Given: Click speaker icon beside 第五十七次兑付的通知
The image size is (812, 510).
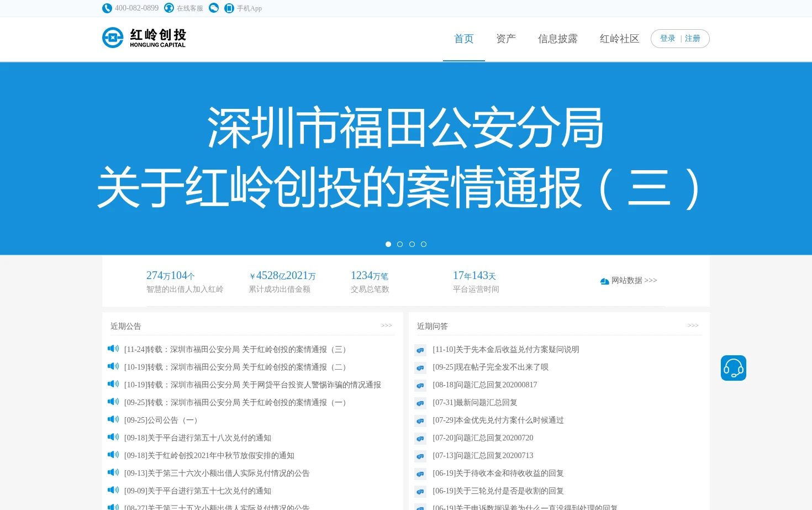Looking at the screenshot, I should [113, 490].
